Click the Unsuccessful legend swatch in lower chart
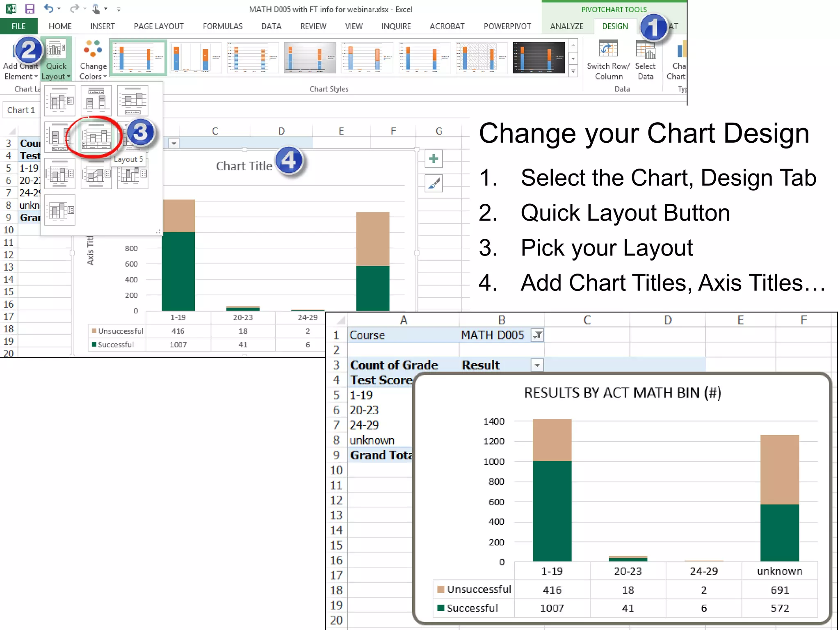 (441, 589)
